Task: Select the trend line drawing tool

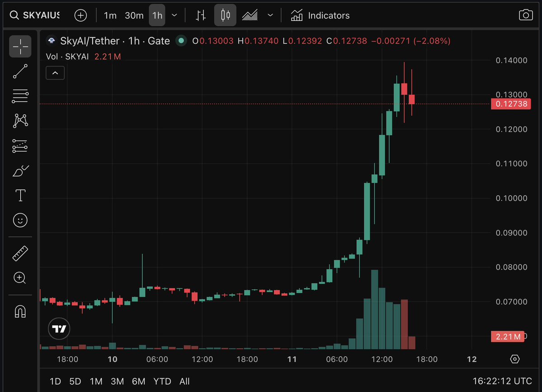Action: [20, 71]
